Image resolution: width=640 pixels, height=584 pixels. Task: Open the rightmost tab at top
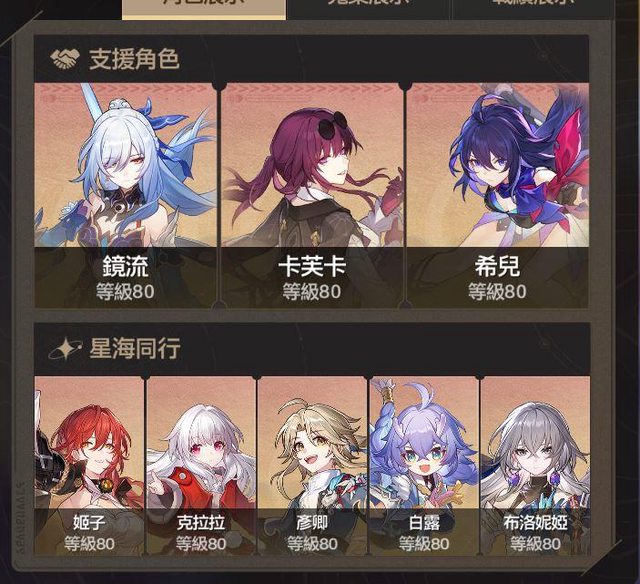533,9
